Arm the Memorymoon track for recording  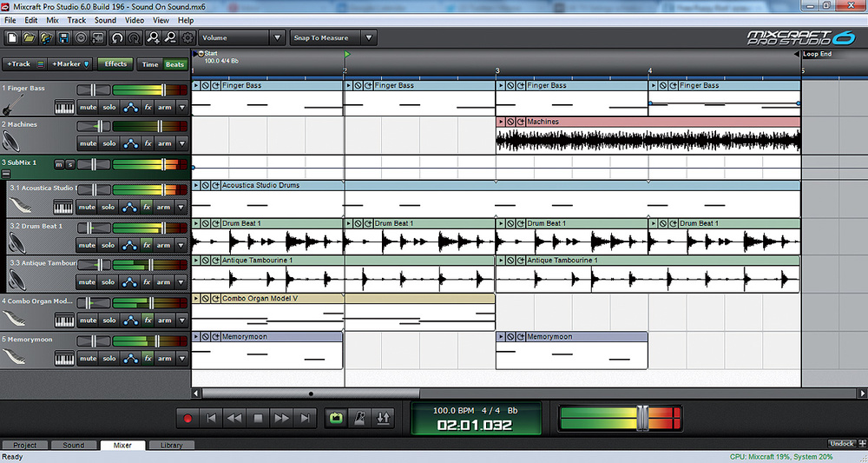164,359
